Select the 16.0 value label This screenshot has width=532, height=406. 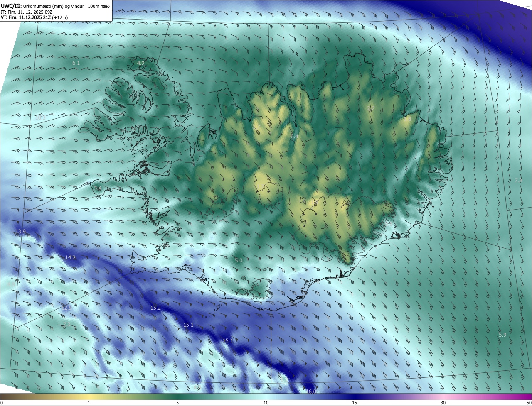pos(312,391)
